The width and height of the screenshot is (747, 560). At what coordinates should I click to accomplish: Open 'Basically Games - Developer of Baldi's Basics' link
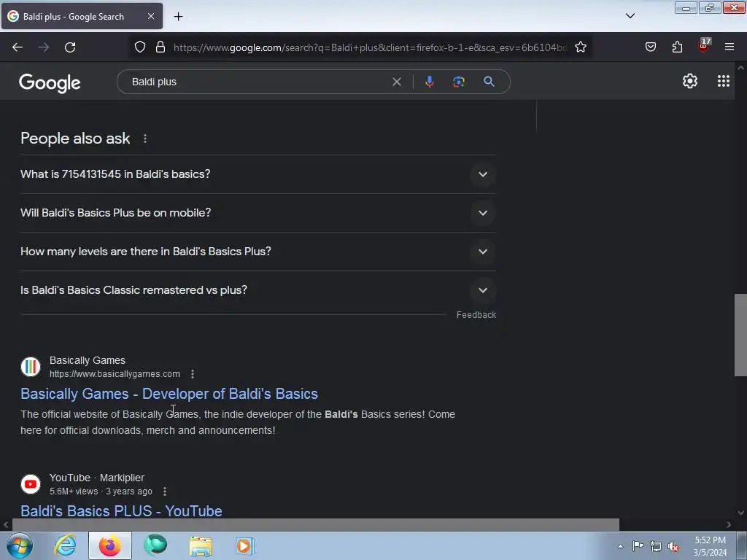pos(169,394)
